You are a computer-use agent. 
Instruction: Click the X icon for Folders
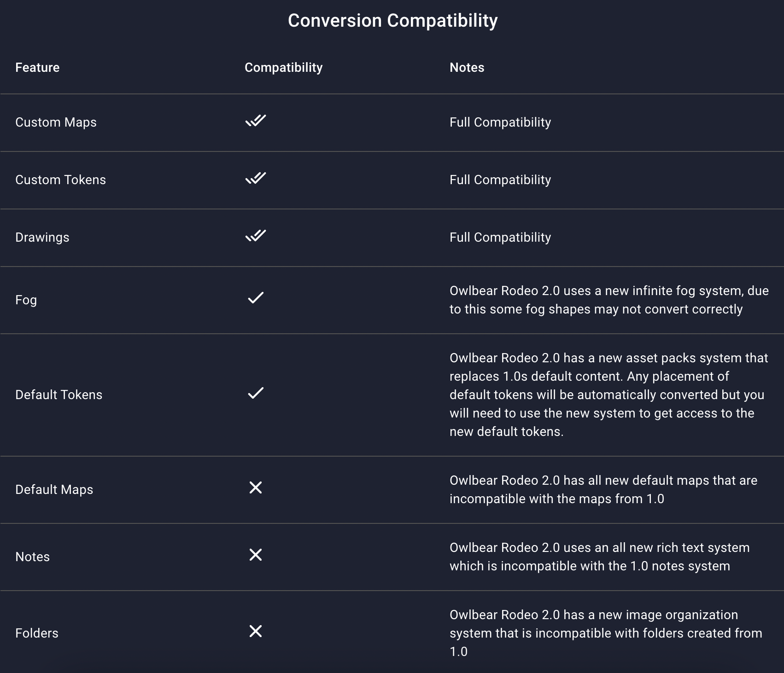coord(256,632)
